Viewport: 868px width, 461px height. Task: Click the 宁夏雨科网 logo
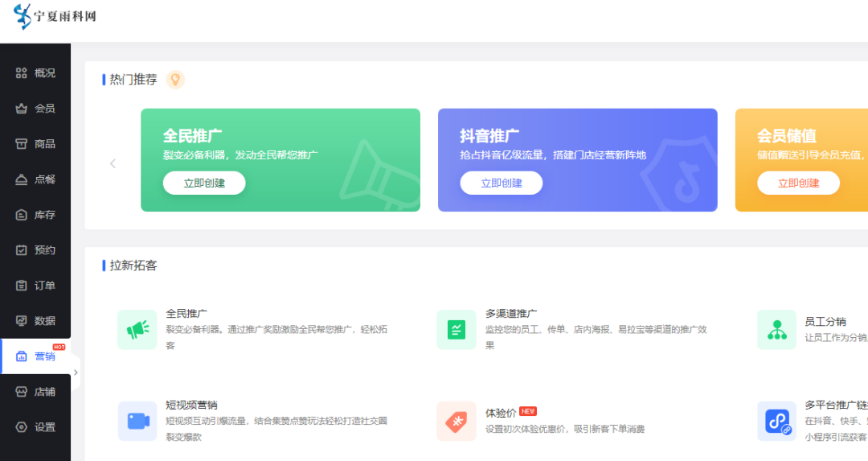pyautogui.click(x=55, y=16)
